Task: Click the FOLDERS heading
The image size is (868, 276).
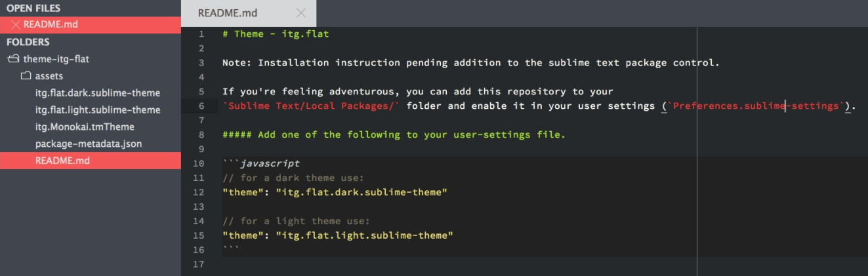Action: [x=28, y=42]
